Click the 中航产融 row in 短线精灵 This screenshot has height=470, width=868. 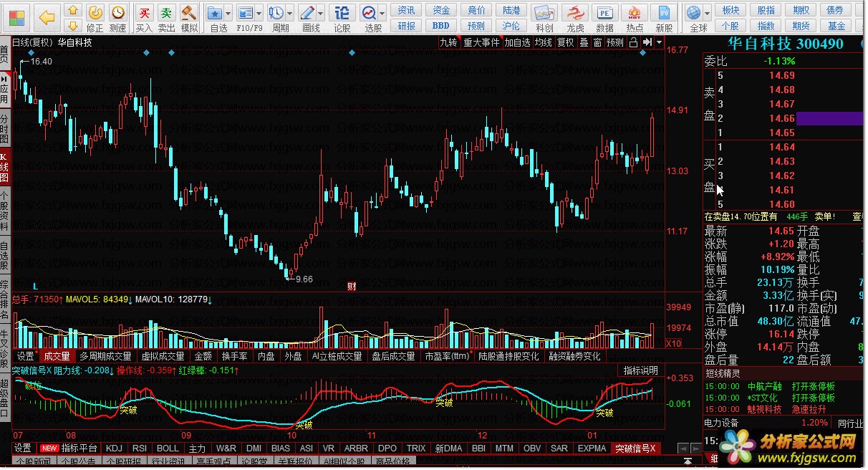tap(784, 386)
